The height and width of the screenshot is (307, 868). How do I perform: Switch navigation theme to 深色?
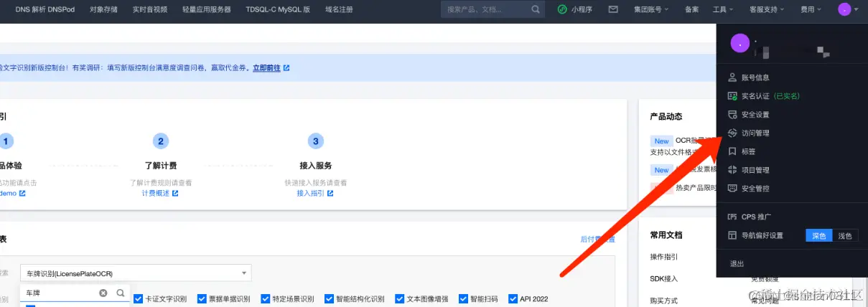(x=818, y=235)
